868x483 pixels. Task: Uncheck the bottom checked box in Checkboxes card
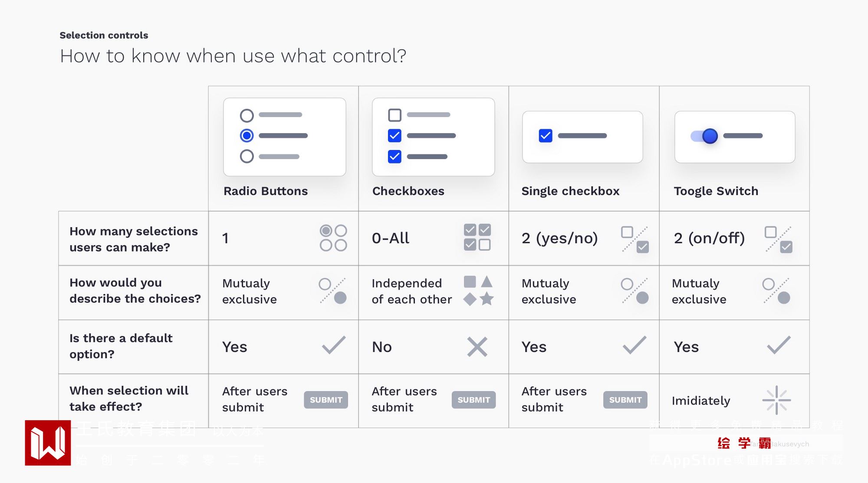tap(395, 157)
